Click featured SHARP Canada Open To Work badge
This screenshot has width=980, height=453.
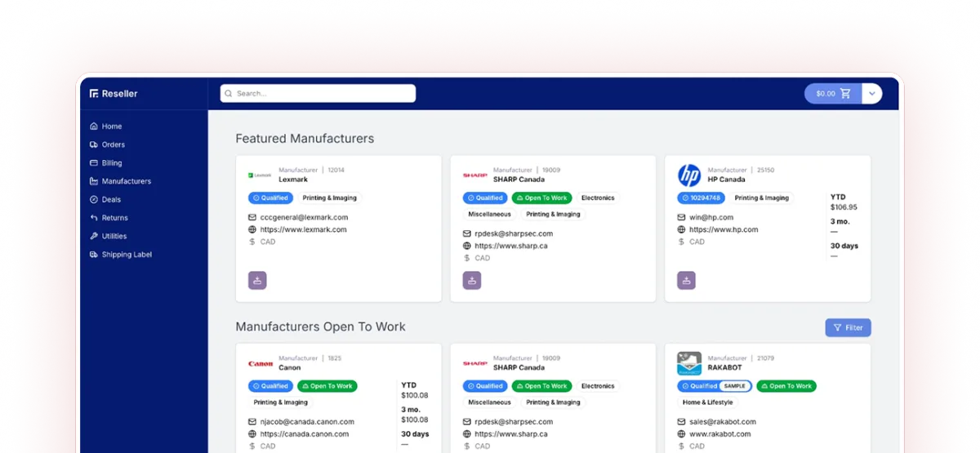(x=541, y=198)
